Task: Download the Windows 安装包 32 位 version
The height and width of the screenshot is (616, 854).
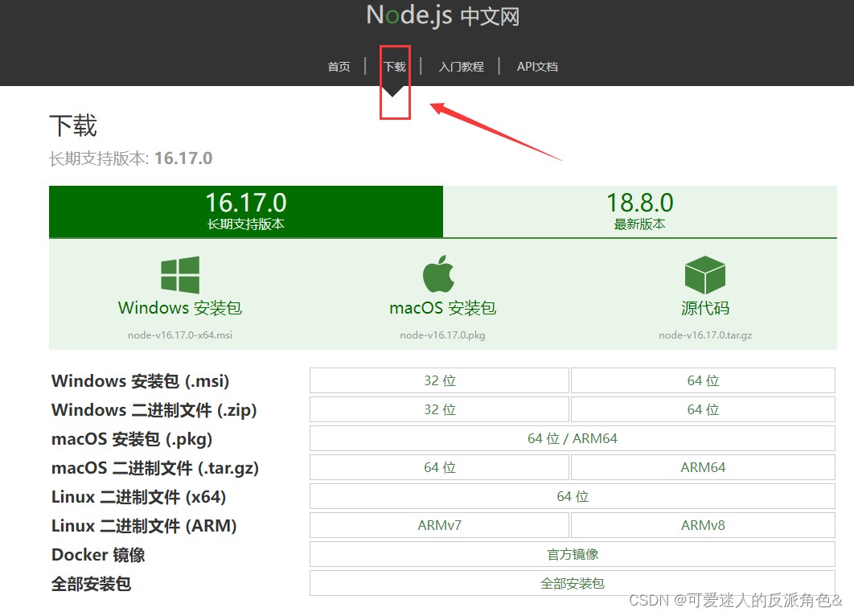Action: 439,380
